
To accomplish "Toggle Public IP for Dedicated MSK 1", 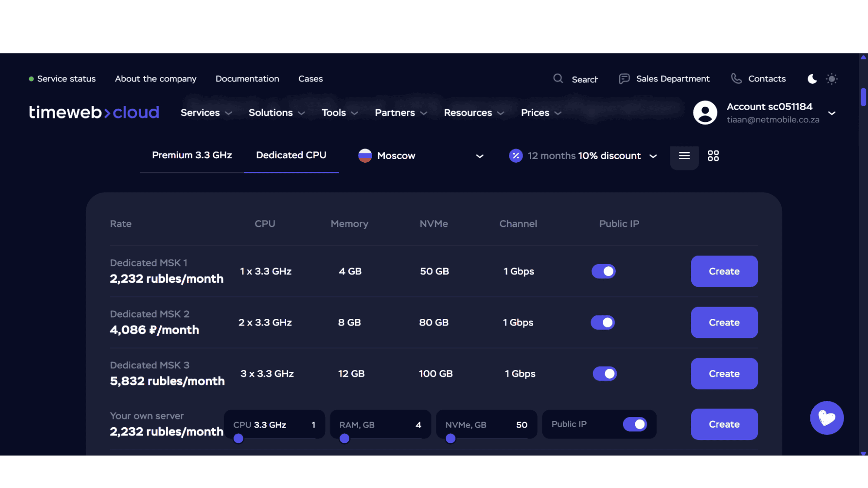I will click(604, 271).
